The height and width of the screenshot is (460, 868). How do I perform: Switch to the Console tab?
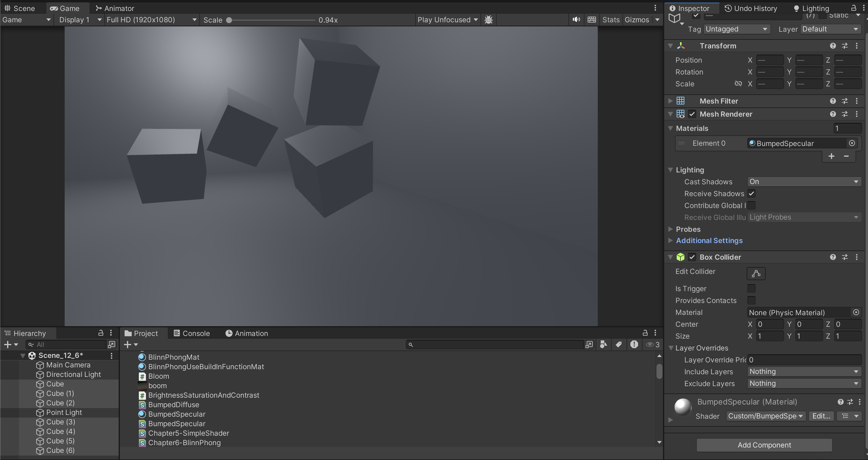click(x=192, y=333)
